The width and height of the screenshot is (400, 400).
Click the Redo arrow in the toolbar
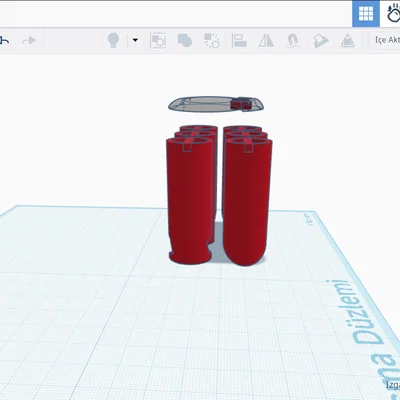(29, 41)
